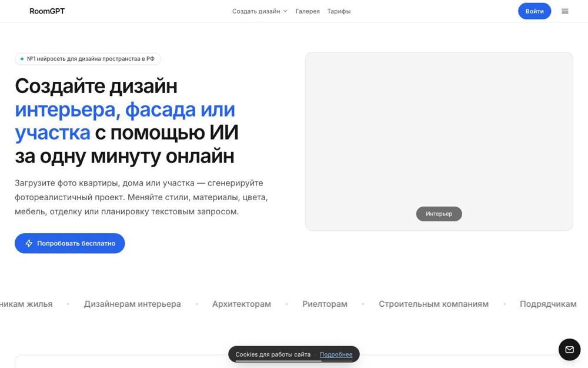Click the blue интерьера, фасада или heading text
Screen dimensions: 588x368
[x=125, y=110]
